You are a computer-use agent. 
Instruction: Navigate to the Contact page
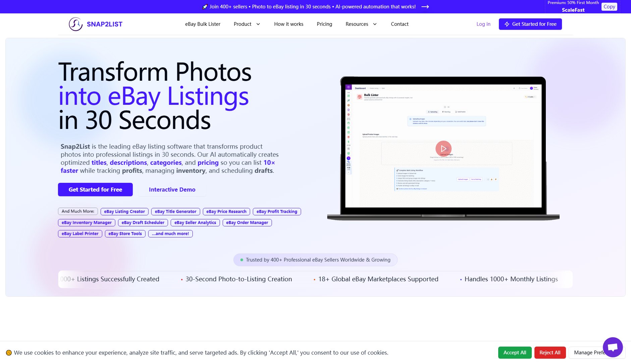tap(399, 24)
